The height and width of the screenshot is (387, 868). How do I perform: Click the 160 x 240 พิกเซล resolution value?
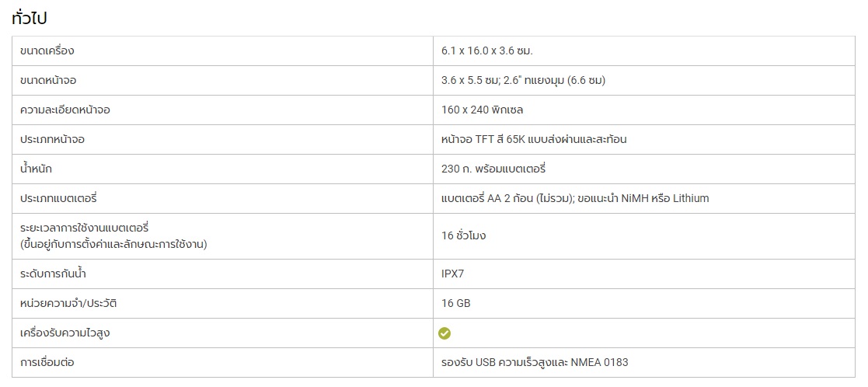pyautogui.click(x=482, y=110)
